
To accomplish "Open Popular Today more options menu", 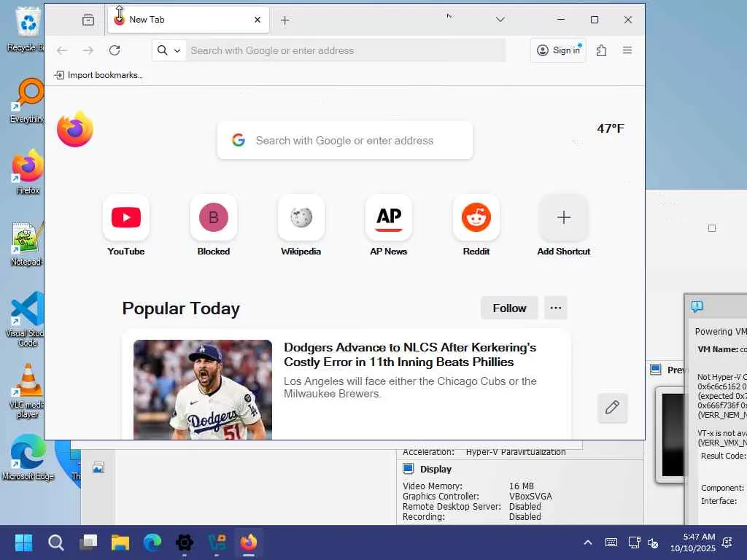I will pos(555,308).
